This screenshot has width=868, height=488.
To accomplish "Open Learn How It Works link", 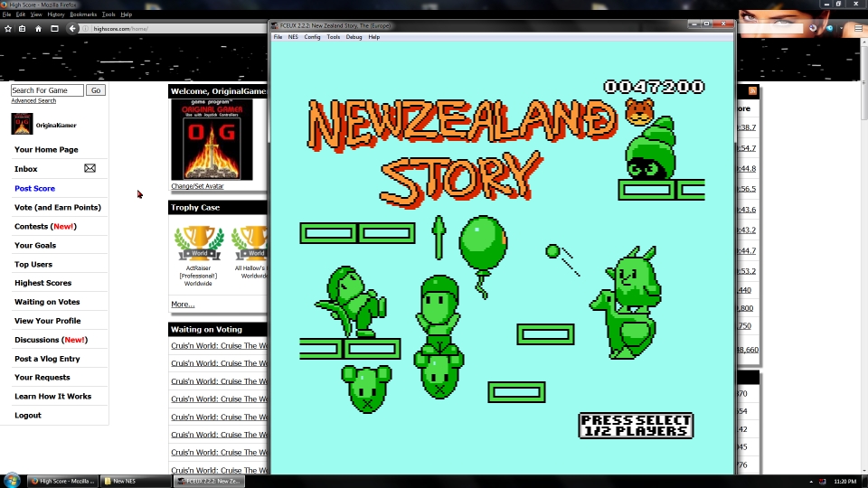I will pos(52,396).
